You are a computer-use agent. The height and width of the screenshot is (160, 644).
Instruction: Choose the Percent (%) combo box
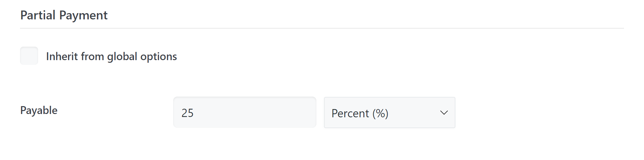point(389,112)
